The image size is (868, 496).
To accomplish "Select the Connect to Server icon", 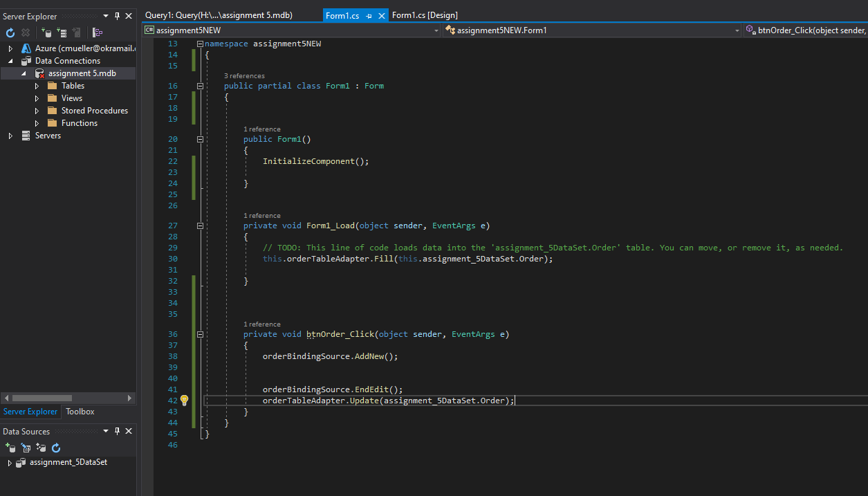I will click(62, 33).
